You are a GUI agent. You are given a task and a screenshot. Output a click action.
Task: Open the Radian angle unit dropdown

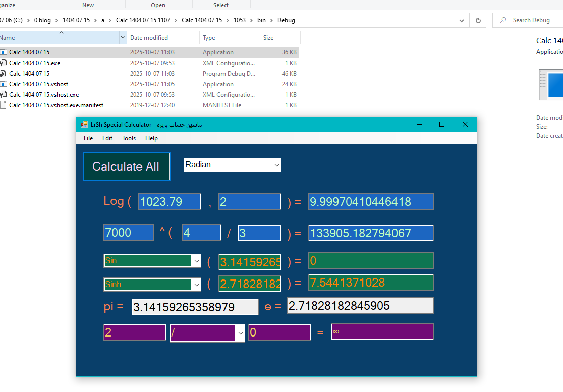click(276, 165)
